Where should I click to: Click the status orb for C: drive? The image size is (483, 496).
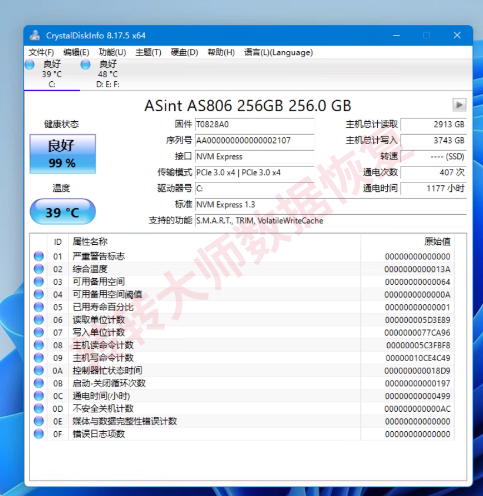(30, 65)
